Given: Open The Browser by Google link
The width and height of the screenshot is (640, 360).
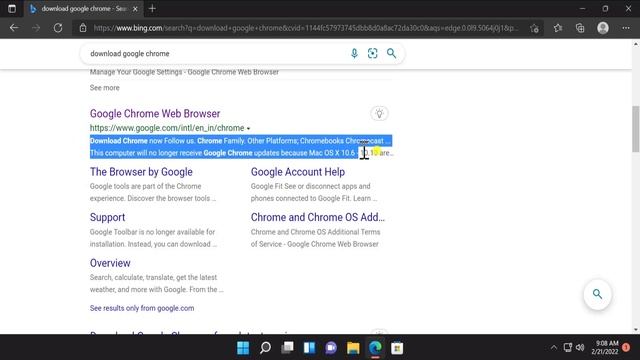Looking at the screenshot, I should pos(141,172).
